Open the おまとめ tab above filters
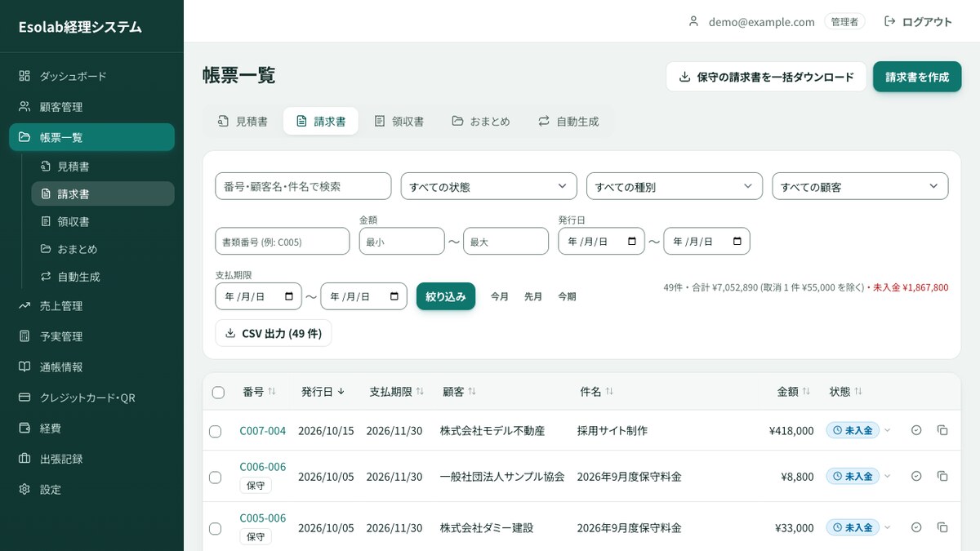This screenshot has height=551, width=980. coord(480,122)
